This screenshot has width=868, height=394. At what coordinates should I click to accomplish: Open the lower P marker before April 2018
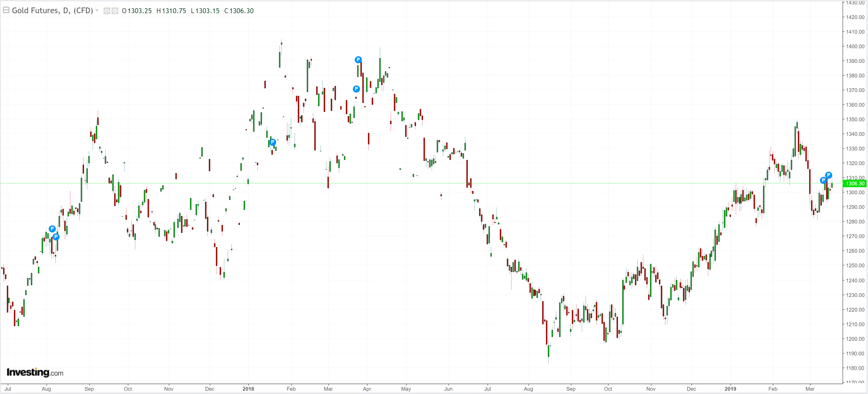(356, 89)
